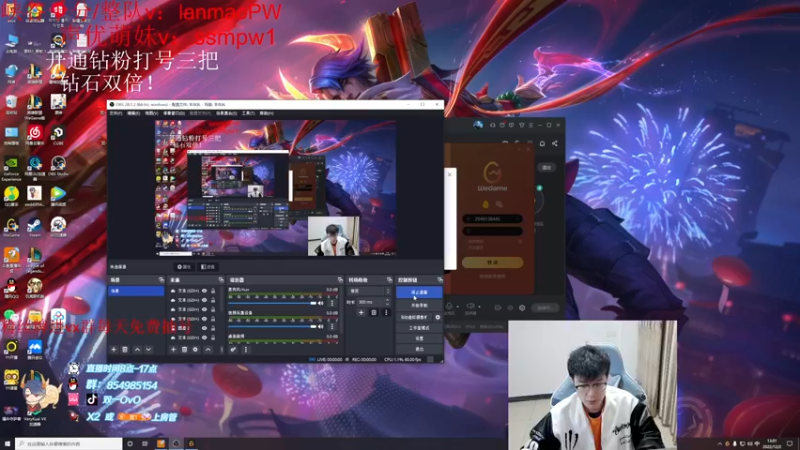Select QQ login icon in WeGame dialog

[x=485, y=204]
